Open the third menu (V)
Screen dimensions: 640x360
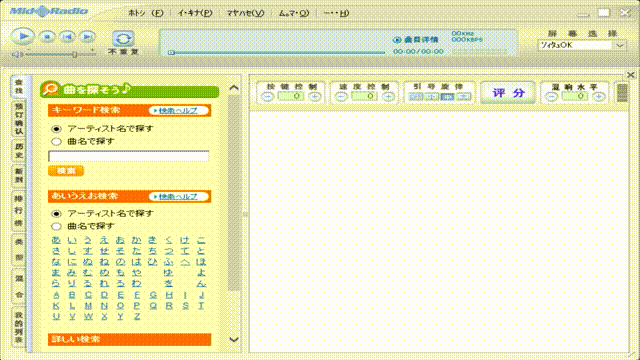pyautogui.click(x=245, y=13)
